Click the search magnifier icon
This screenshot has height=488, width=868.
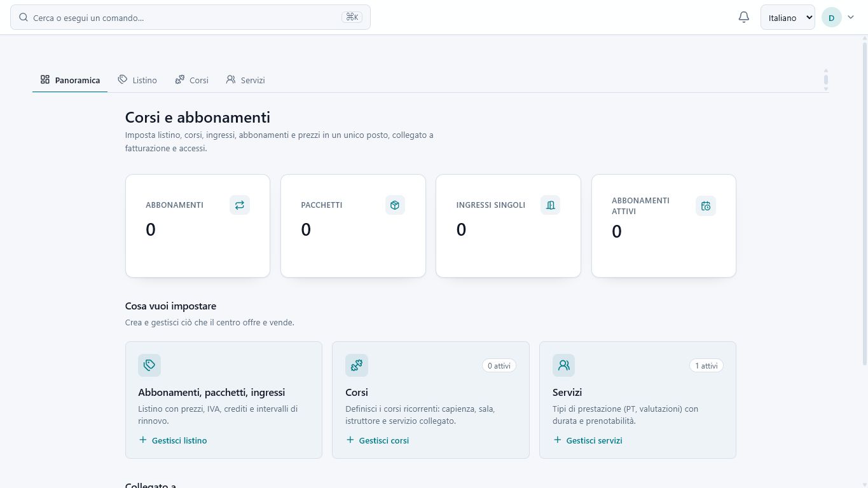click(x=24, y=18)
